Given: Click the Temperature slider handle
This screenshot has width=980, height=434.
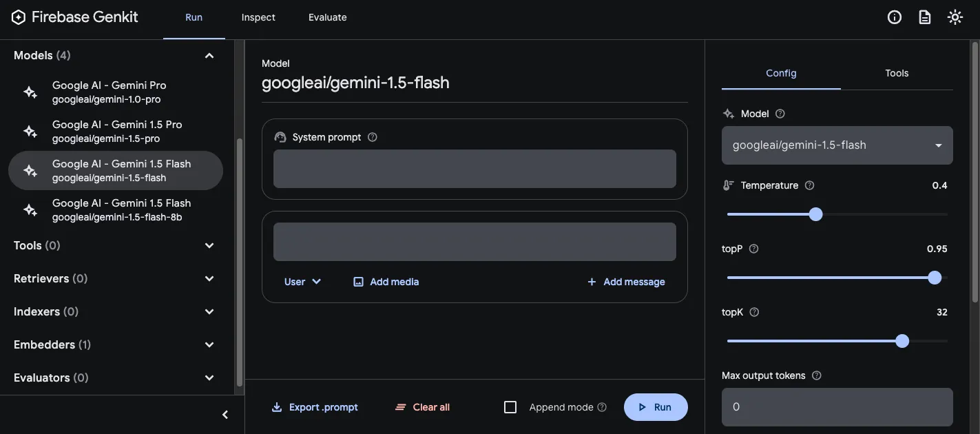Looking at the screenshot, I should pos(815,214).
